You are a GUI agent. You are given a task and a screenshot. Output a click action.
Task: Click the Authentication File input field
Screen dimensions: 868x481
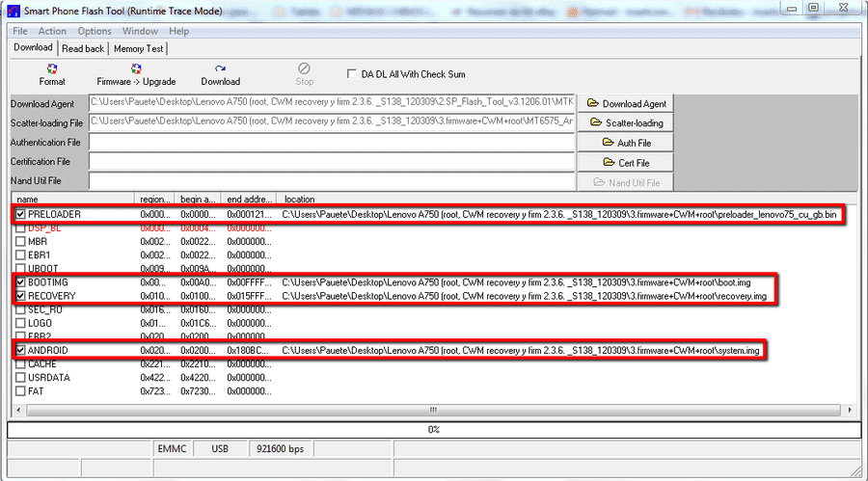coord(332,143)
